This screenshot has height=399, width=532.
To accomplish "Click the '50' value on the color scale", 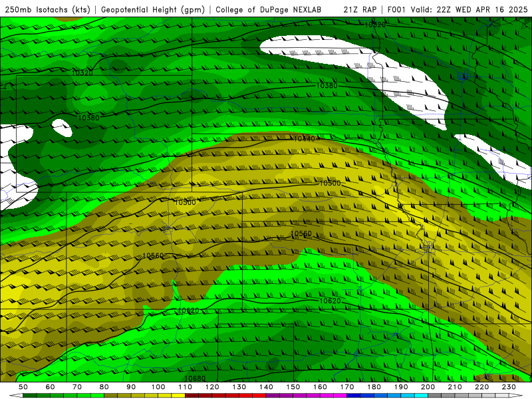I will pyautogui.click(x=23, y=387).
